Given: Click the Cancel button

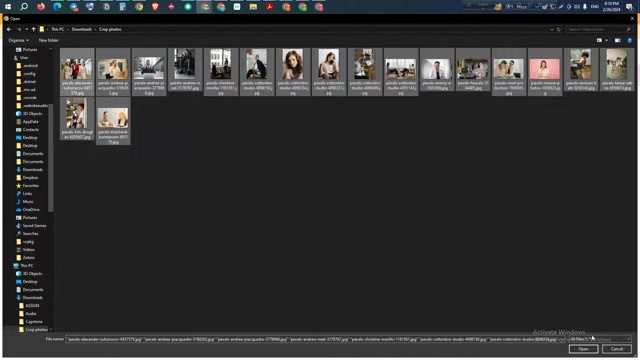Looking at the screenshot, I should (x=616, y=349).
